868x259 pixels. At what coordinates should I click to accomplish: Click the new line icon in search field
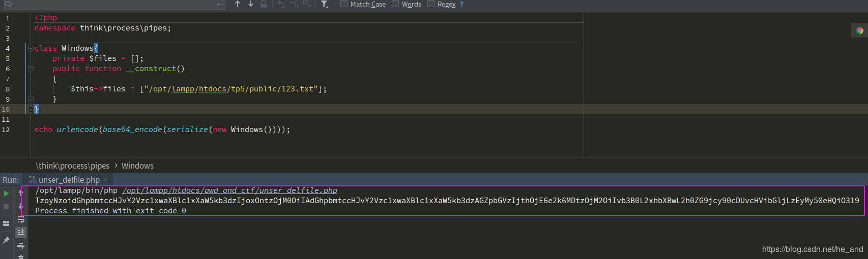pos(220,4)
